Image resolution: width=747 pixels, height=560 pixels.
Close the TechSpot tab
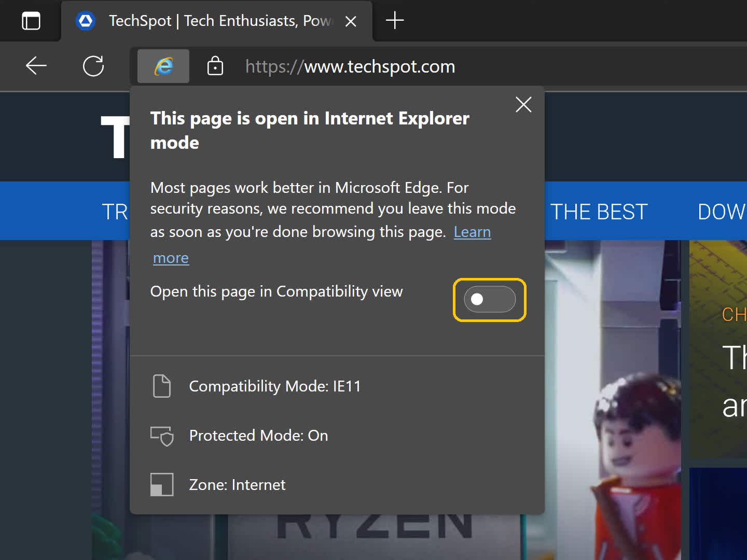(351, 21)
